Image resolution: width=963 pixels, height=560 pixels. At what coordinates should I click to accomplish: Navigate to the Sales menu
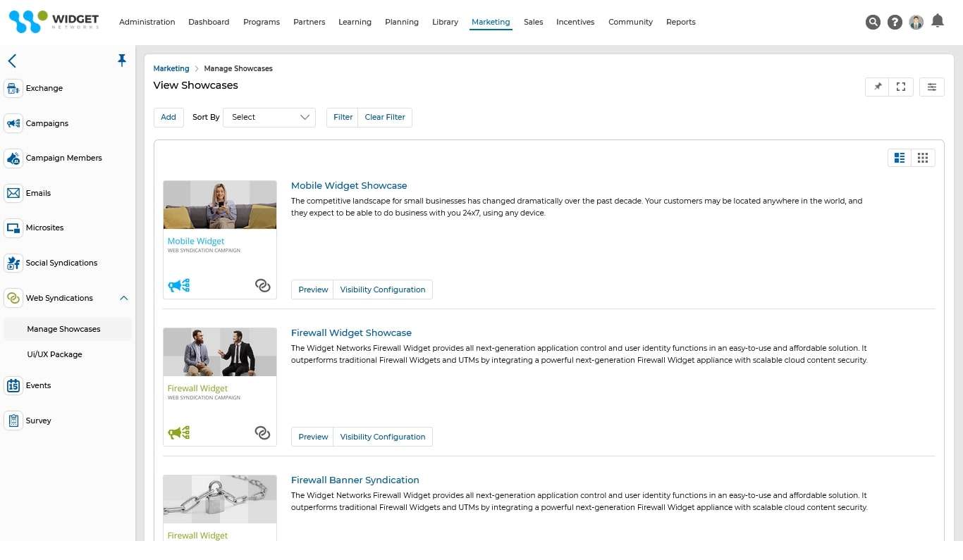[x=533, y=22]
